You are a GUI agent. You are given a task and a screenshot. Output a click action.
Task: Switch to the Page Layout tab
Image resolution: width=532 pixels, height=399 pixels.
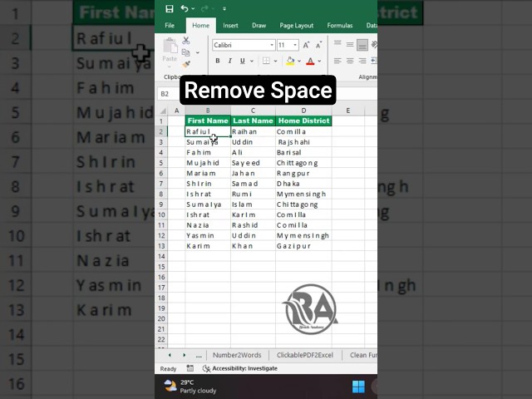click(x=297, y=26)
